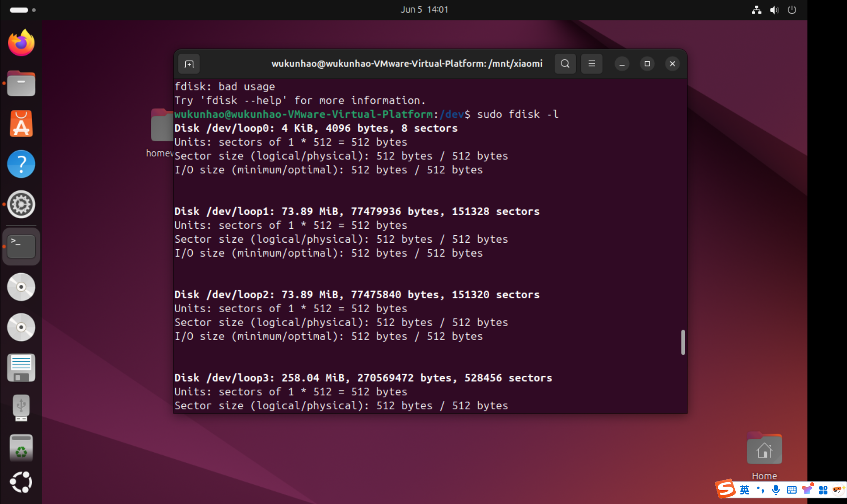Launch Firefox from the dock
Screen dimensions: 847x504
tap(21, 43)
